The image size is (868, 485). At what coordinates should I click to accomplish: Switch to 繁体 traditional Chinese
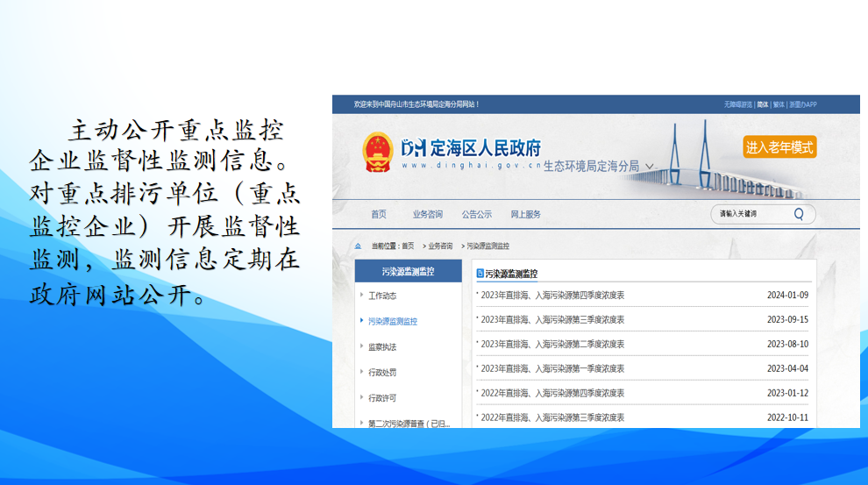[778, 104]
